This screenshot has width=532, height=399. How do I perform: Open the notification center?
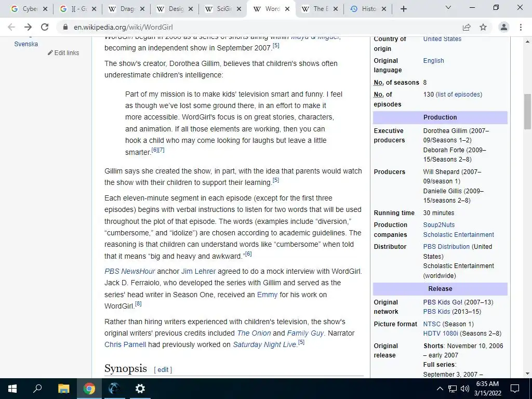tap(515, 389)
